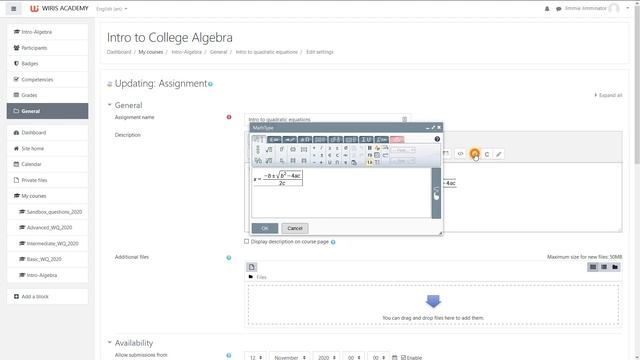Viewport: 640px width, 360px height.
Task: Open Participants in the sidebar
Action: [x=47, y=48]
